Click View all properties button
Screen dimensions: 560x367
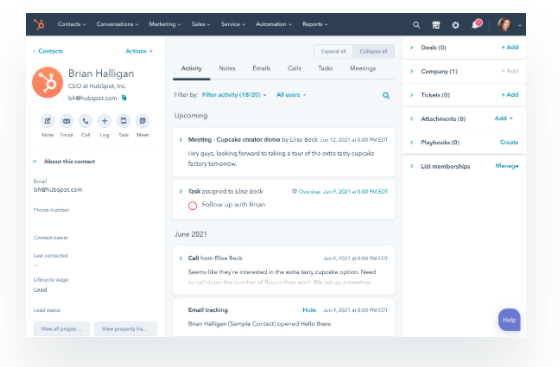coord(61,329)
